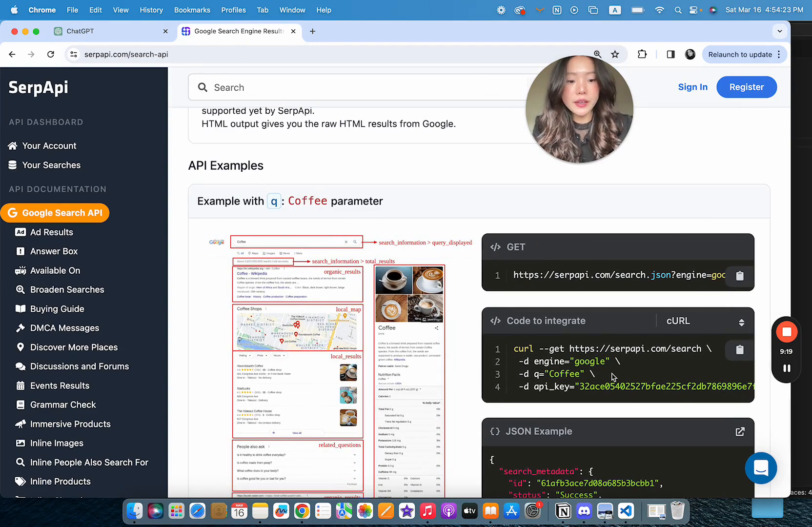Reload the current page
The height and width of the screenshot is (527, 812).
(51, 54)
